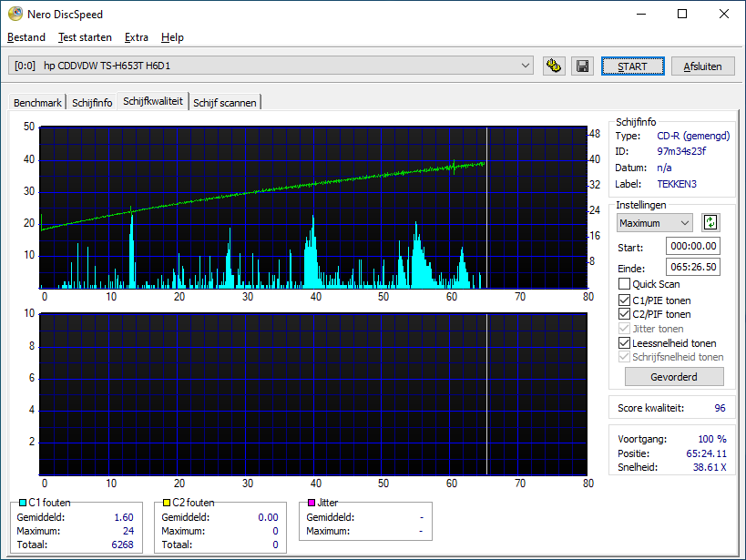Click the disc type CD-R (gemengd)
The height and width of the screenshot is (560, 746).
(693, 136)
